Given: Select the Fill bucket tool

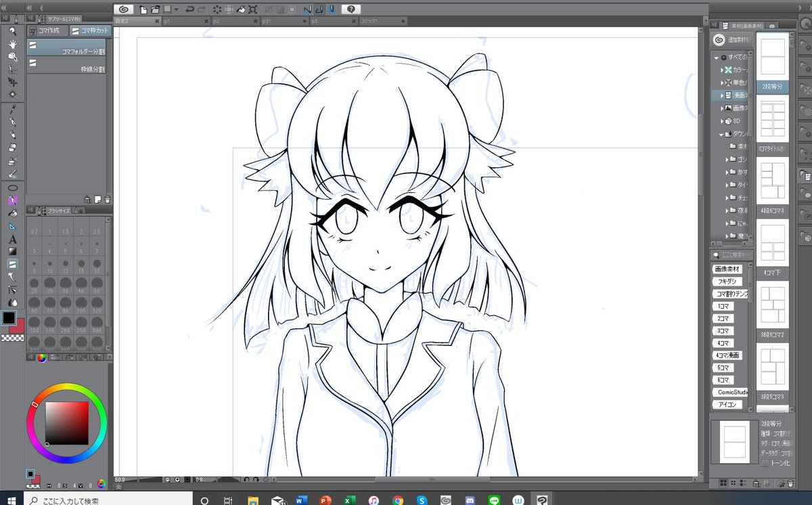Looking at the screenshot, I should [12, 213].
